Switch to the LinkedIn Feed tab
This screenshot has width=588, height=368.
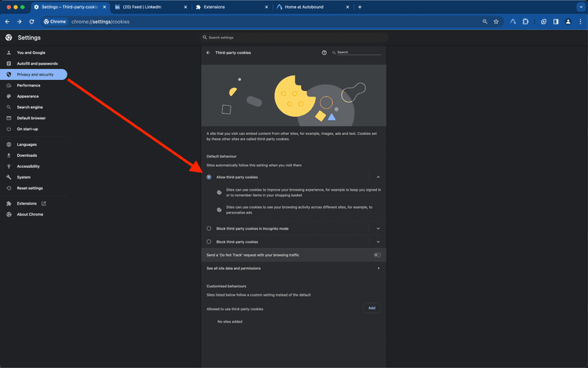[150, 7]
